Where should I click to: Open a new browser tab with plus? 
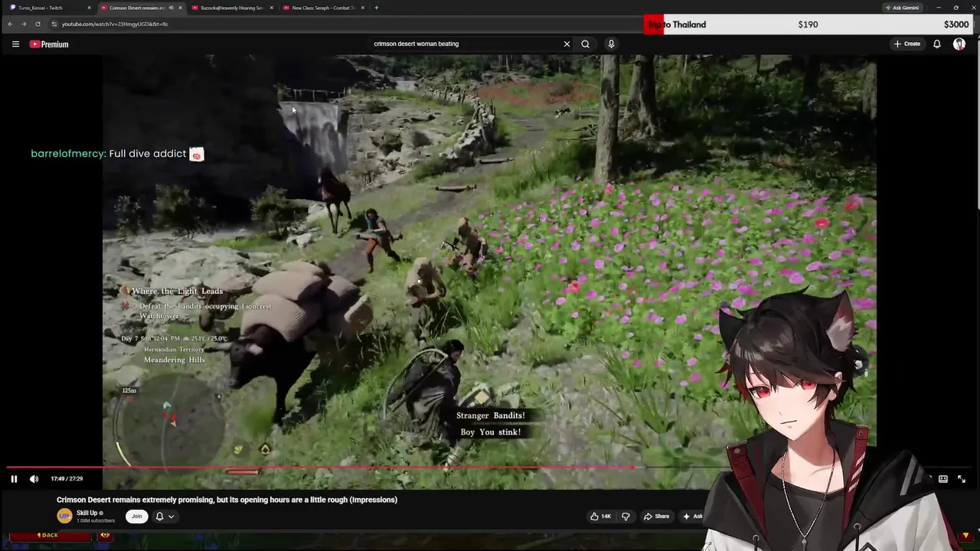376,8
